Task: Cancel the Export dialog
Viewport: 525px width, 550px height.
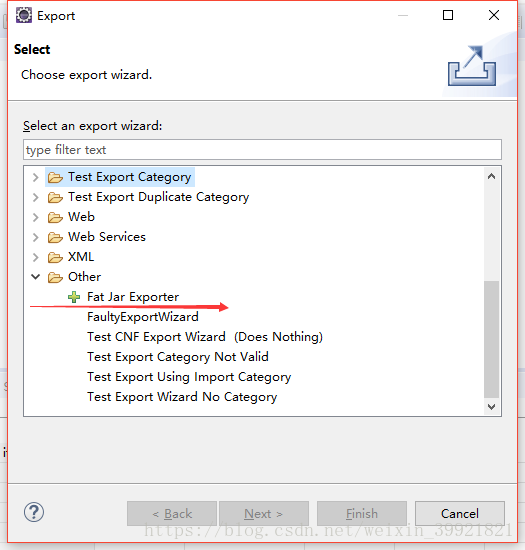Action: point(460,514)
